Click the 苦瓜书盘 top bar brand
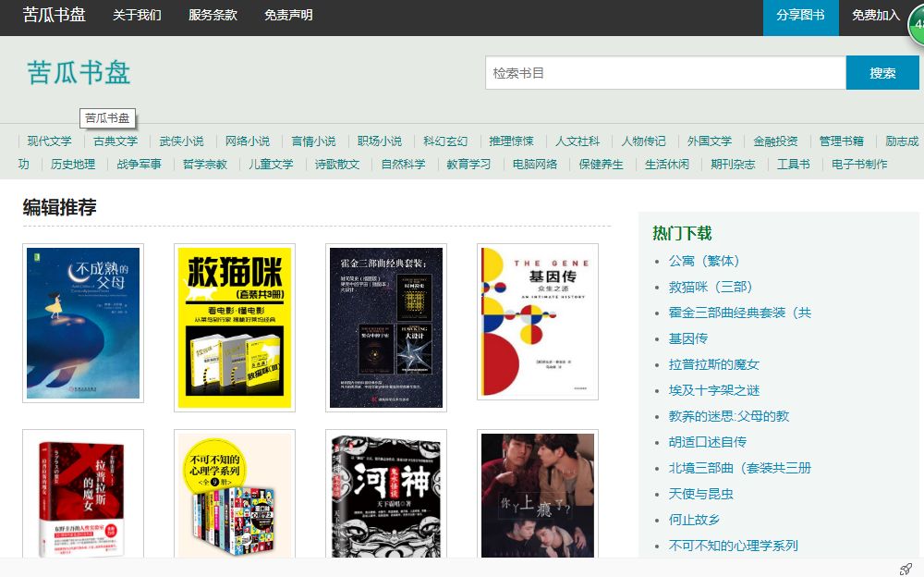 point(55,15)
